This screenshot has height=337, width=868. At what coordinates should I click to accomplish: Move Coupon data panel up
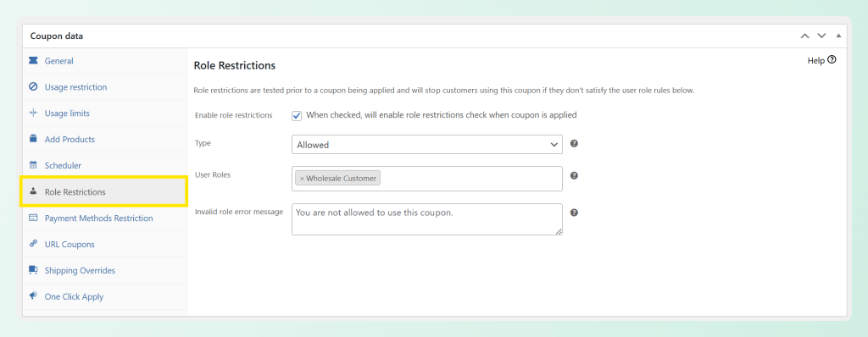(805, 36)
